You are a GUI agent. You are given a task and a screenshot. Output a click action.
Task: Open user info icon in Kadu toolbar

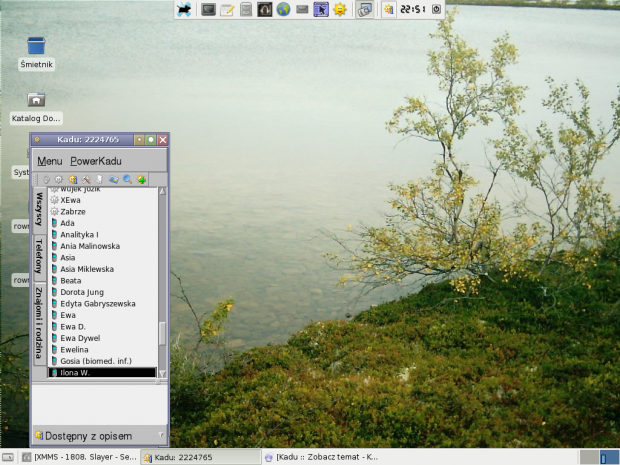[72, 180]
